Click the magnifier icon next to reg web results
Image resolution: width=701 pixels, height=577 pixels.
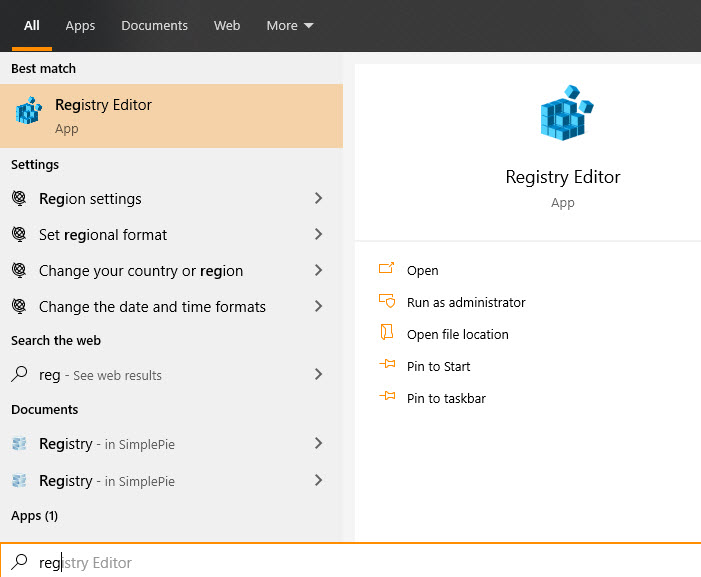click(x=19, y=374)
